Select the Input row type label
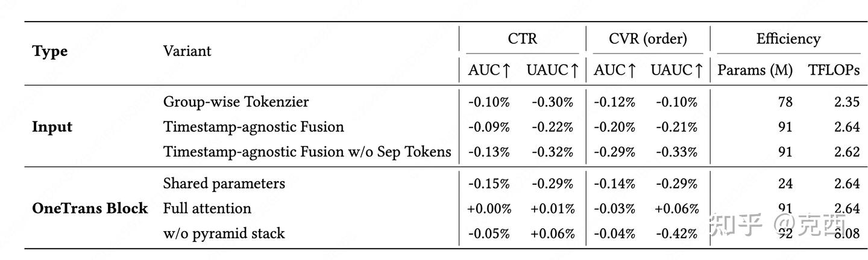 click(x=52, y=127)
